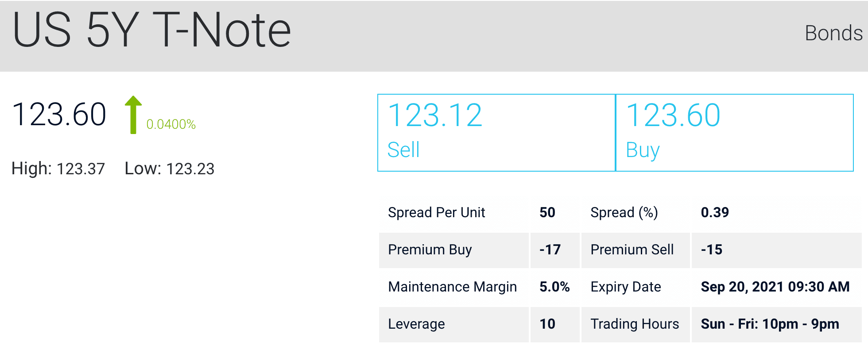Click the Spread Per Unit label
The width and height of the screenshot is (868, 353).
point(436,212)
